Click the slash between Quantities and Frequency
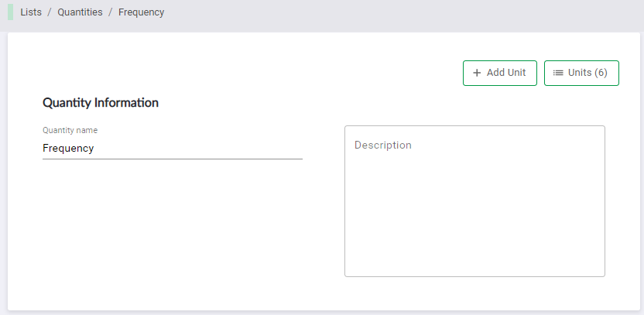This screenshot has width=644, height=315. click(111, 12)
